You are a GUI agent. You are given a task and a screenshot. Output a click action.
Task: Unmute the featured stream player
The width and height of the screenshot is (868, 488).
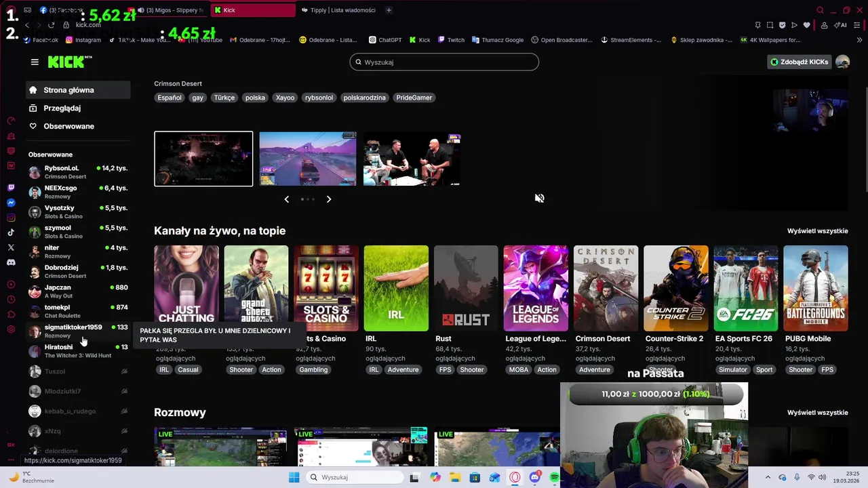pos(539,198)
